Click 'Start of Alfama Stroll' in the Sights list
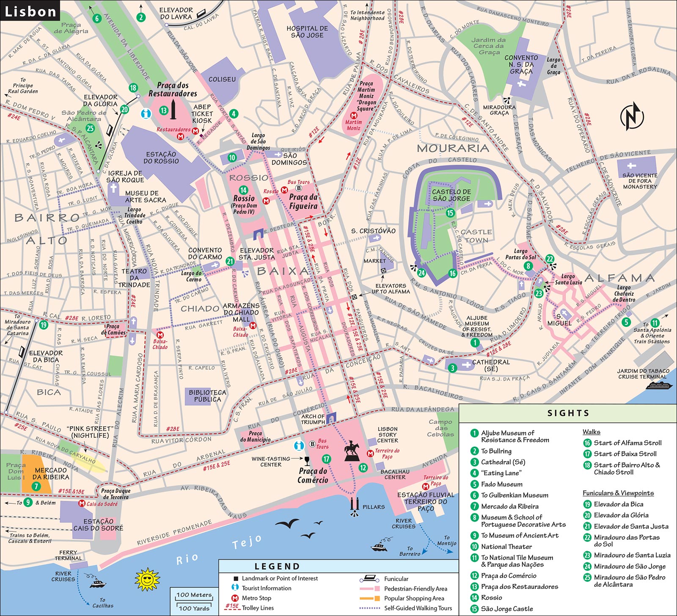677x616 pixels. tap(628, 443)
